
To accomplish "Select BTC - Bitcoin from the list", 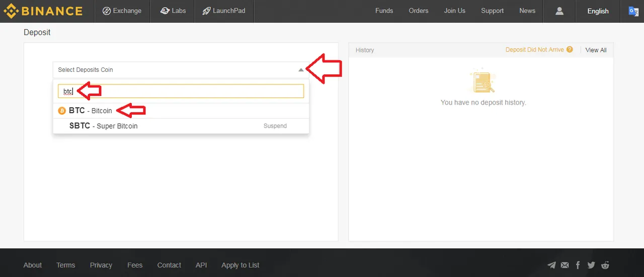I will 181,111.
